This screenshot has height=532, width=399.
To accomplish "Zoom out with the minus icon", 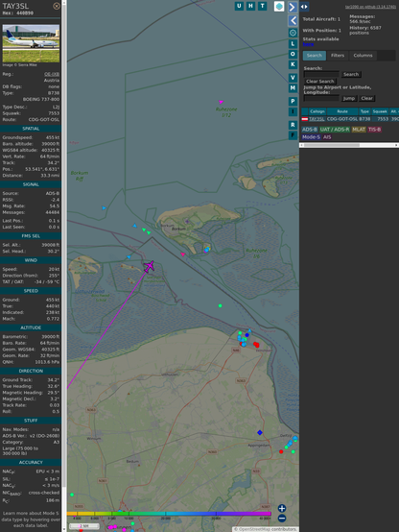I will (x=282, y=519).
